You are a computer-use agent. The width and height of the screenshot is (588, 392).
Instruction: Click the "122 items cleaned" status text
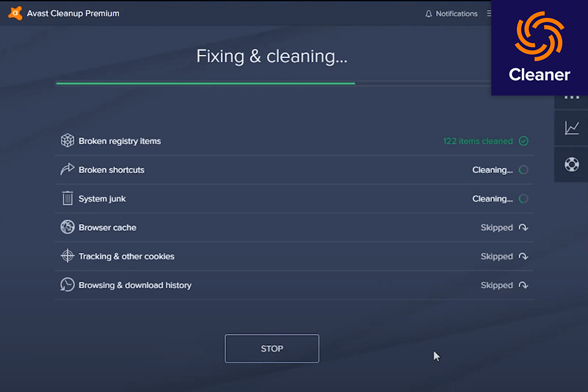478,141
